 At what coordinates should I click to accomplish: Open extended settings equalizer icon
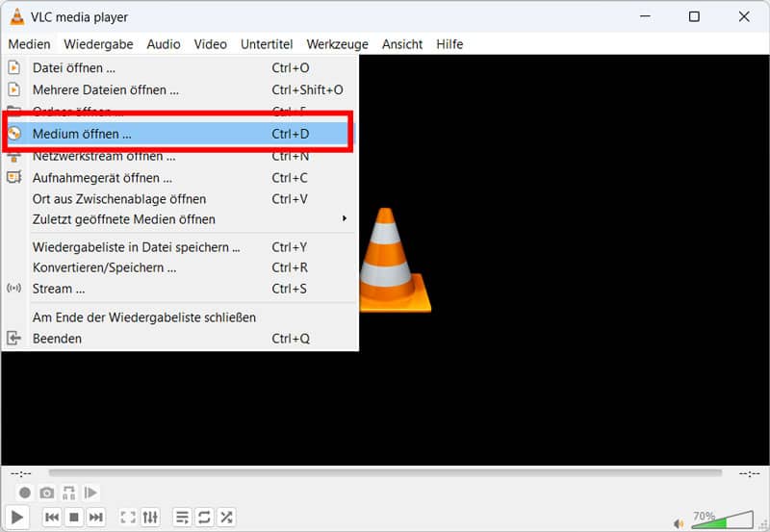pos(150,517)
